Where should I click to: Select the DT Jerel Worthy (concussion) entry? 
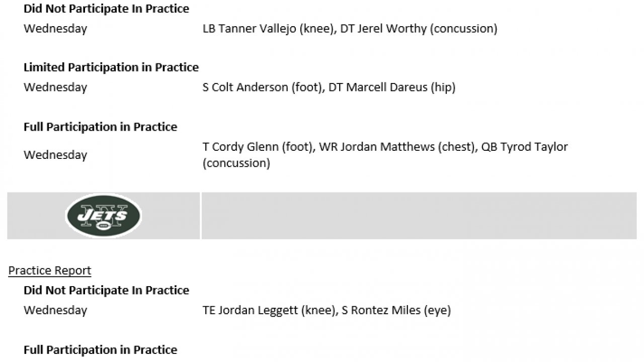click(419, 29)
